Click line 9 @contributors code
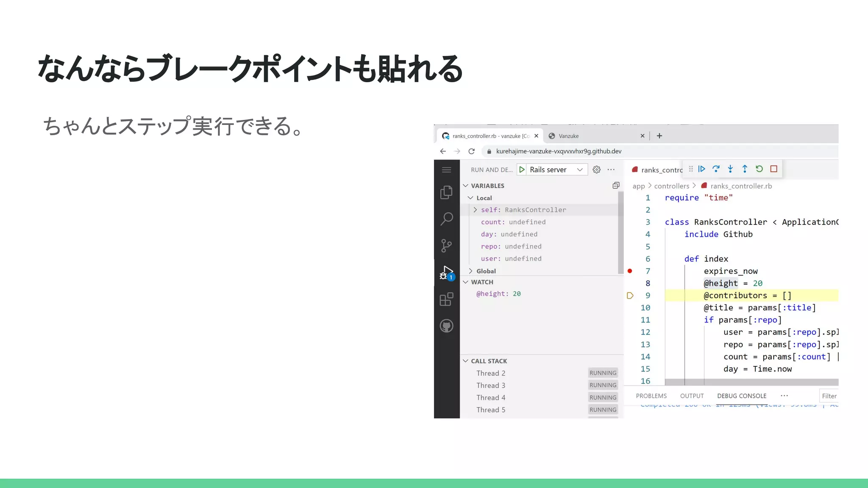This screenshot has width=868, height=488. tap(748, 296)
